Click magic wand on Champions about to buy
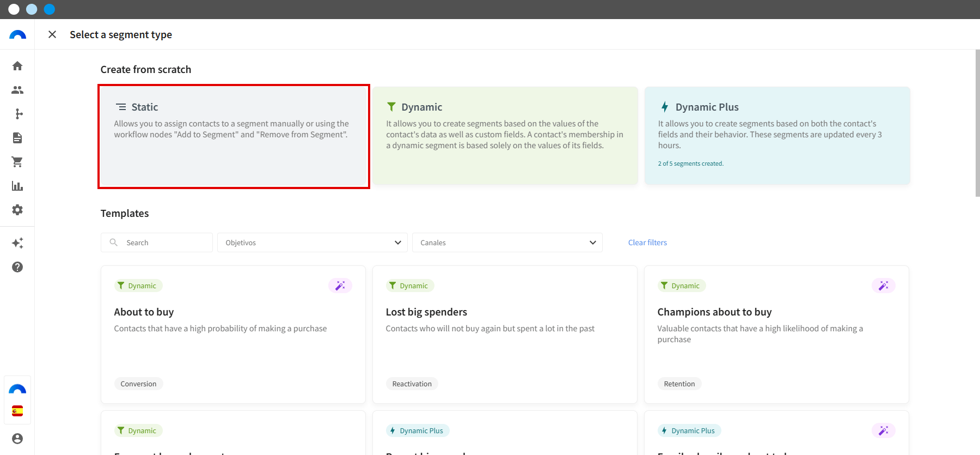 884,286
